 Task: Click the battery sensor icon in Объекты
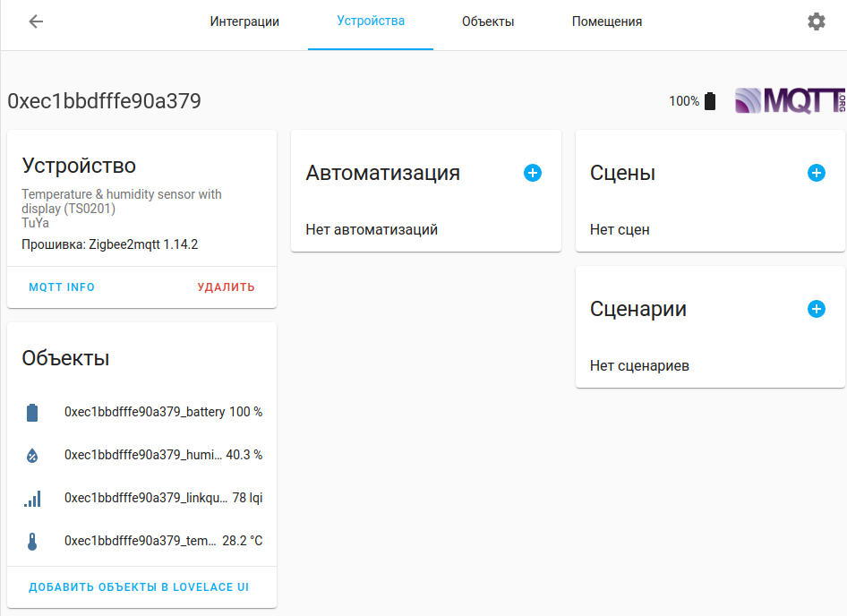pos(32,413)
